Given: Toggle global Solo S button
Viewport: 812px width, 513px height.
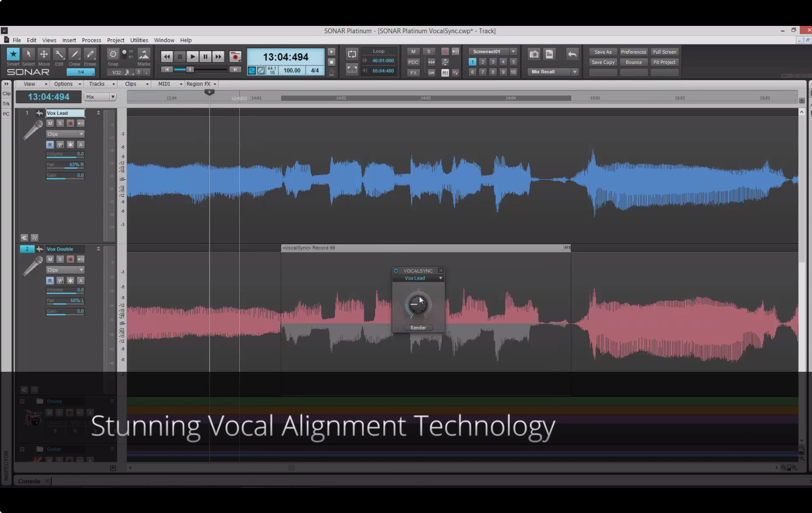Looking at the screenshot, I should (429, 51).
